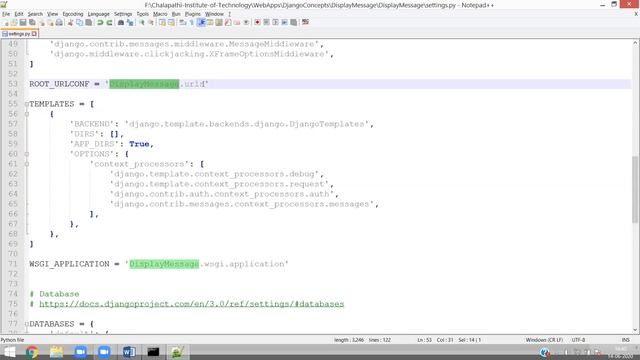Image resolution: width=640 pixels, height=360 pixels.
Task: Open the Command Prompt taskbar icon
Action: 153,352
